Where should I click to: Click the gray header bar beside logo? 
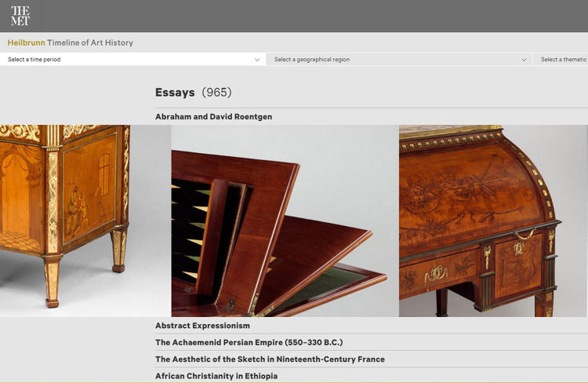click(315, 16)
